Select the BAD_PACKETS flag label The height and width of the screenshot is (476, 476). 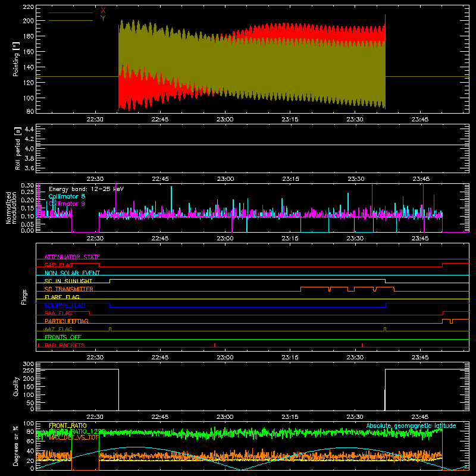point(65,345)
